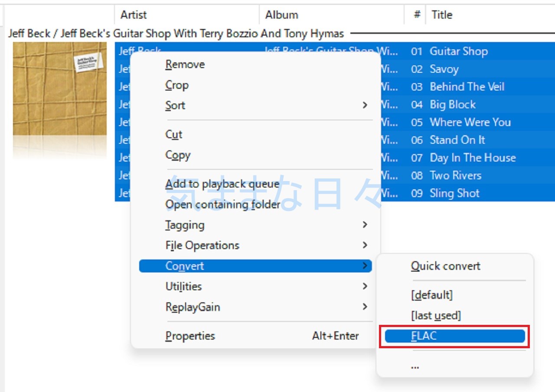Screen dimensions: 555x392
Task: Click the album group header text
Action: (x=176, y=33)
